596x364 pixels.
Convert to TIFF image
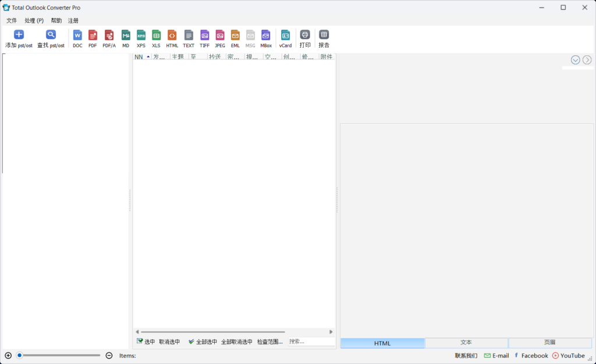(x=204, y=39)
